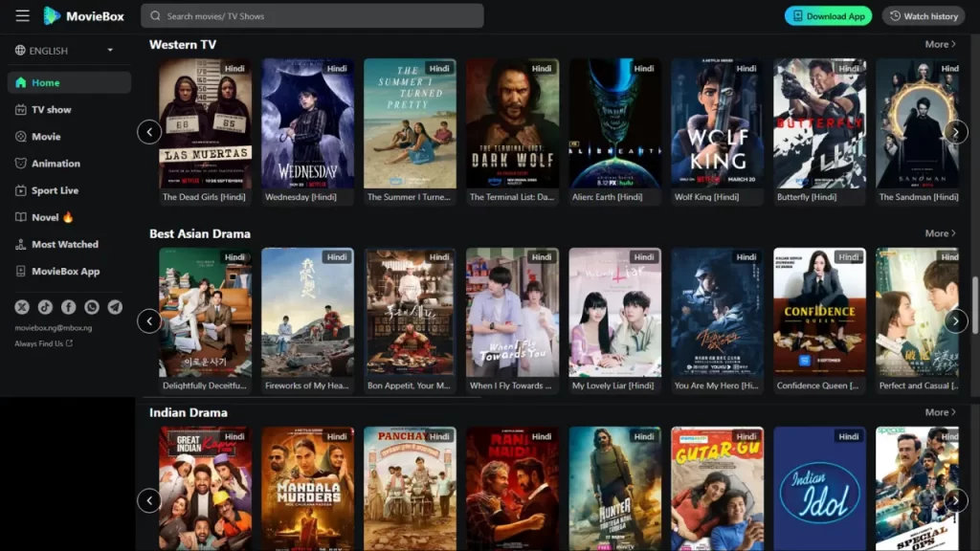
Task: Open the Facebook social icon
Action: [x=68, y=307]
